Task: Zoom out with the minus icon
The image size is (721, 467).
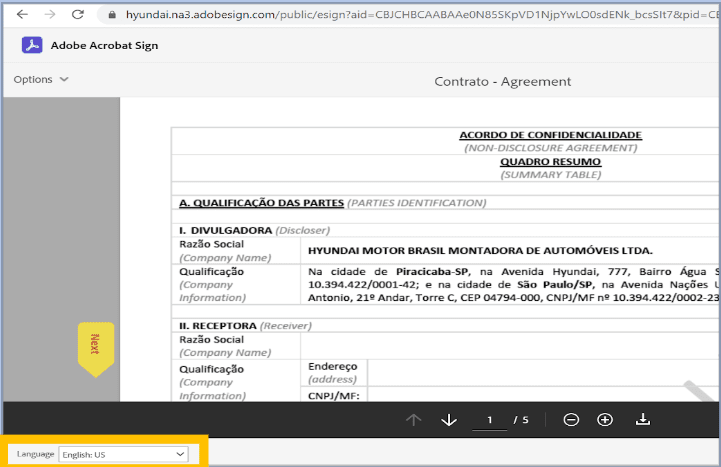Action: (571, 420)
